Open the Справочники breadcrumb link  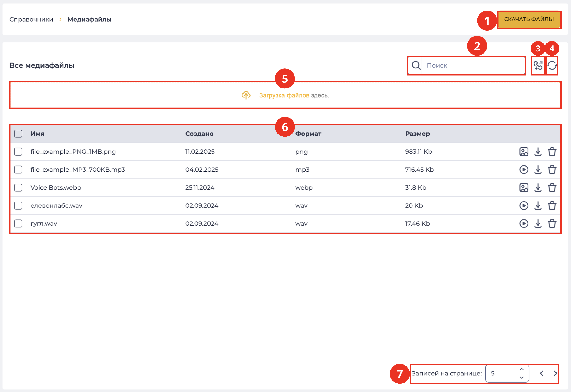click(31, 19)
